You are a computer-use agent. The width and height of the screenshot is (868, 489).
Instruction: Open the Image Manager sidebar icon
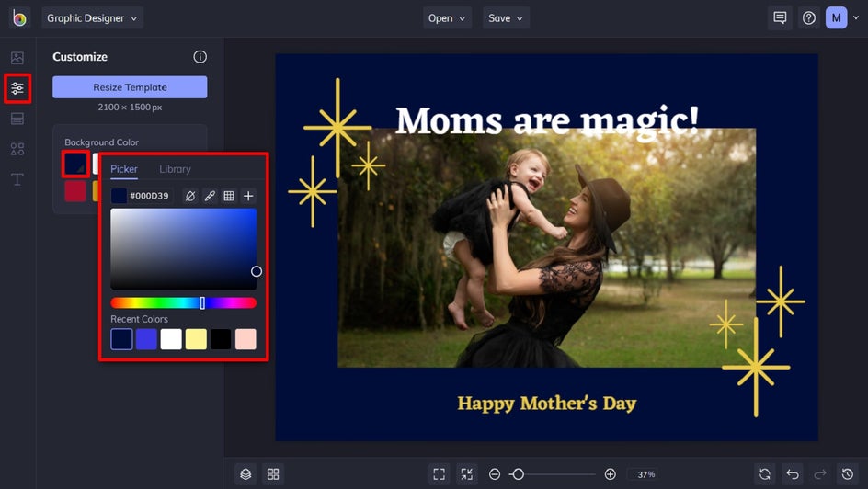coord(17,58)
